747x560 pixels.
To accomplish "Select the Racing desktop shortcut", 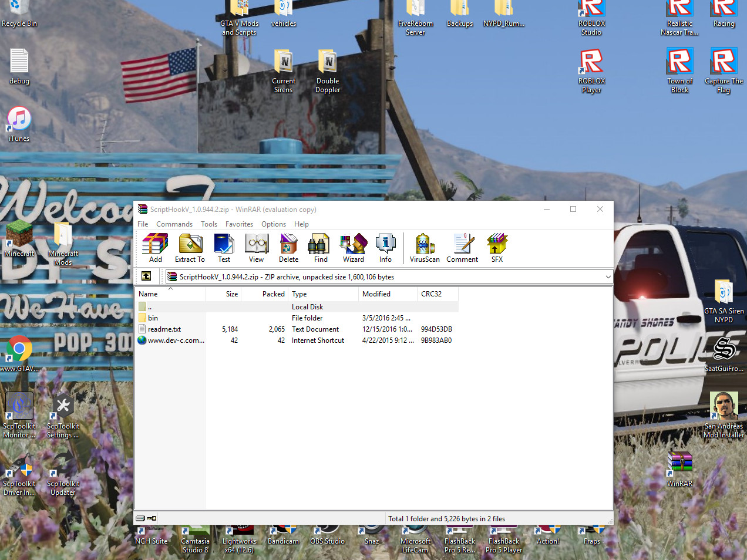I will tap(724, 14).
